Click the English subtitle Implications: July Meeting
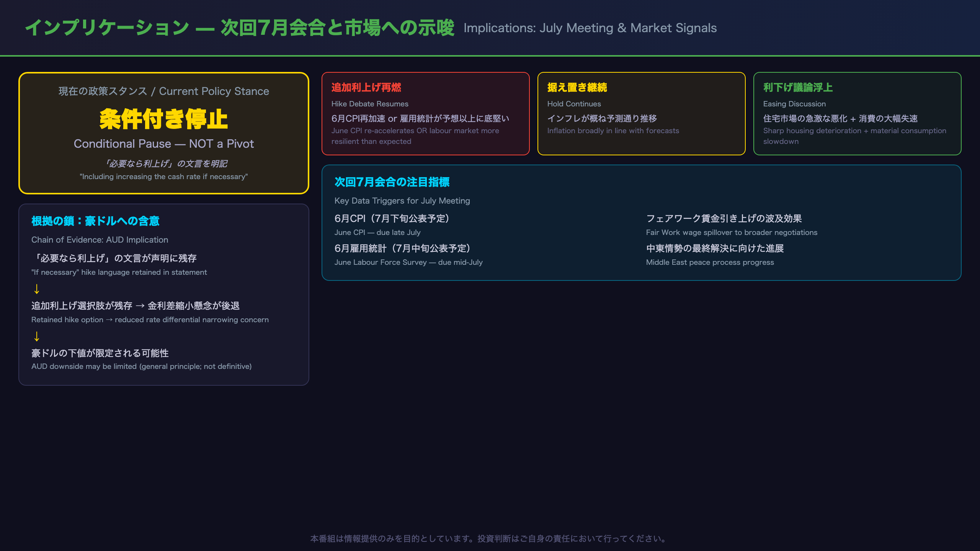Viewport: 980px width, 551px height. (x=590, y=28)
